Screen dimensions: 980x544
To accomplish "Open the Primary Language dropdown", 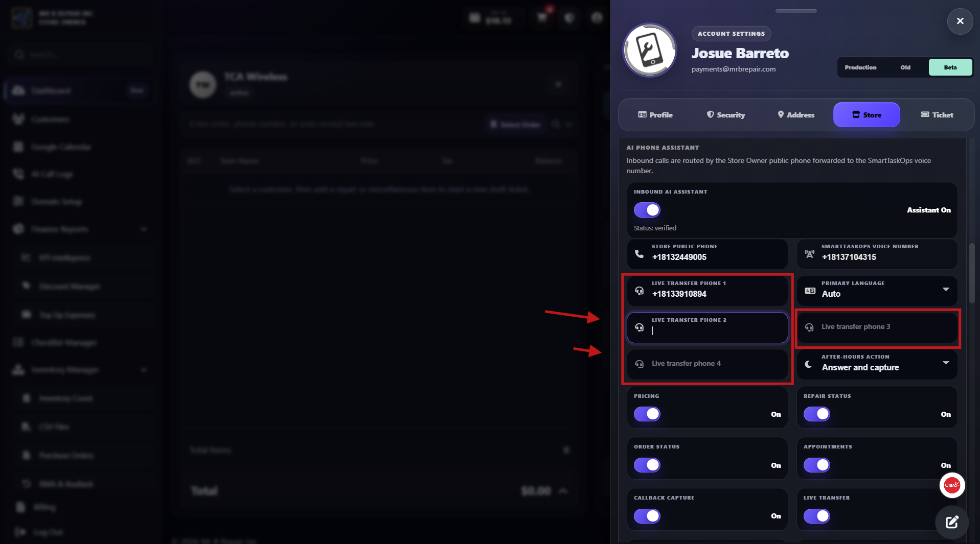I will pyautogui.click(x=877, y=290).
